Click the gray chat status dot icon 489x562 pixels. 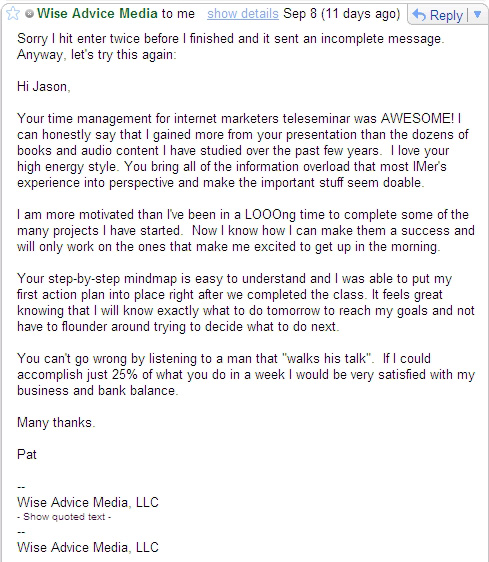coord(29,14)
